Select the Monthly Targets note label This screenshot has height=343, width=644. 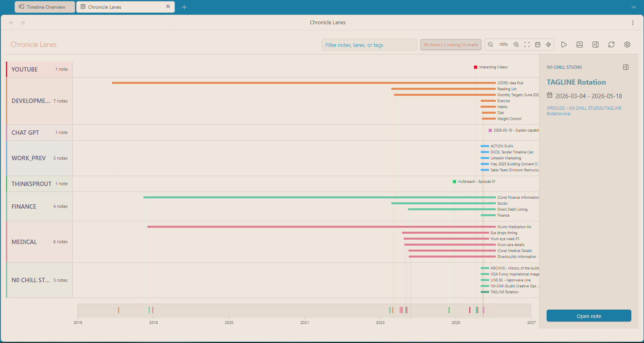point(518,95)
